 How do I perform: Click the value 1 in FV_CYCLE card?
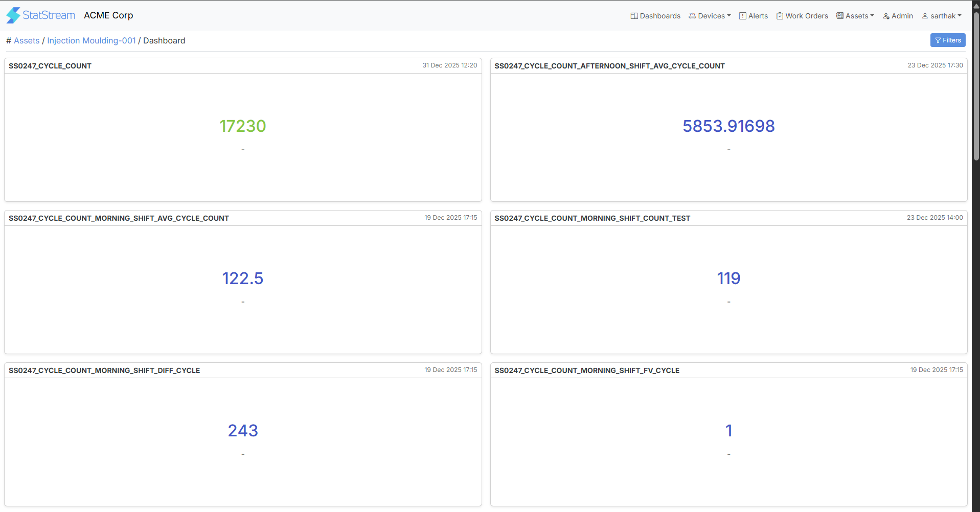[729, 430]
